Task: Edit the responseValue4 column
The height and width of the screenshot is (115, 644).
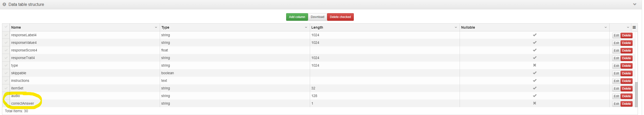Action: pos(616,43)
